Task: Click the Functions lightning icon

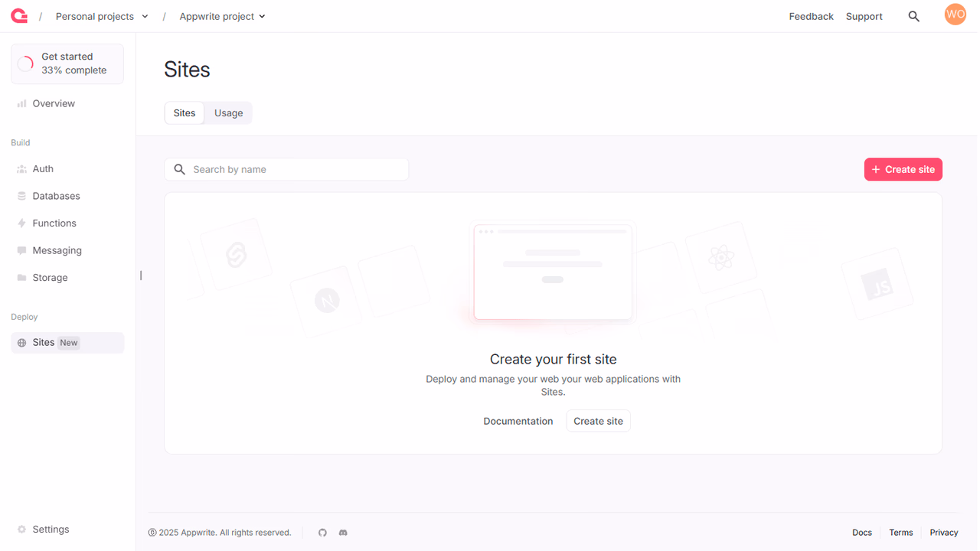Action: (21, 223)
